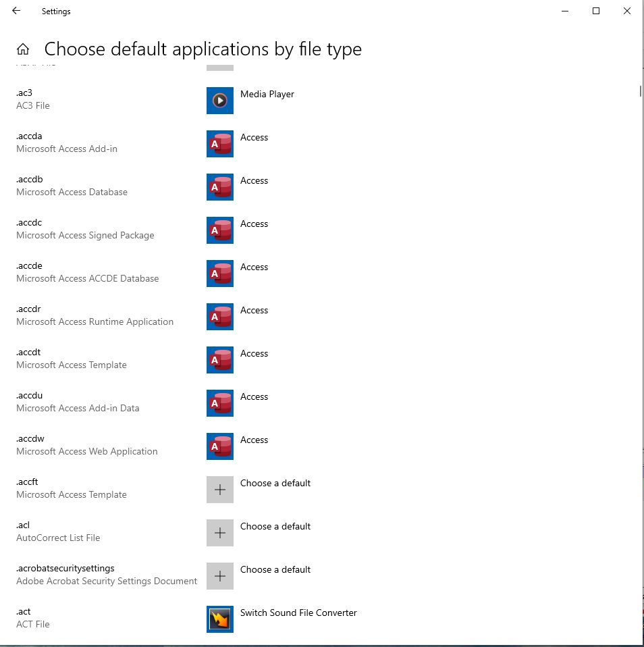Click the Access icon for .accdt
Screen dimensions: 644x647
pyautogui.click(x=220, y=360)
